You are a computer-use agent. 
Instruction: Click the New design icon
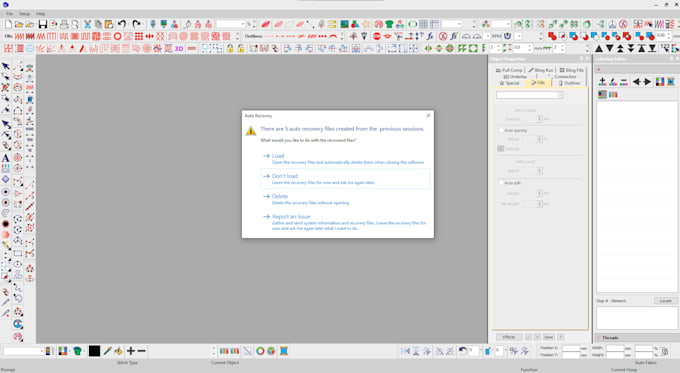click(8, 24)
